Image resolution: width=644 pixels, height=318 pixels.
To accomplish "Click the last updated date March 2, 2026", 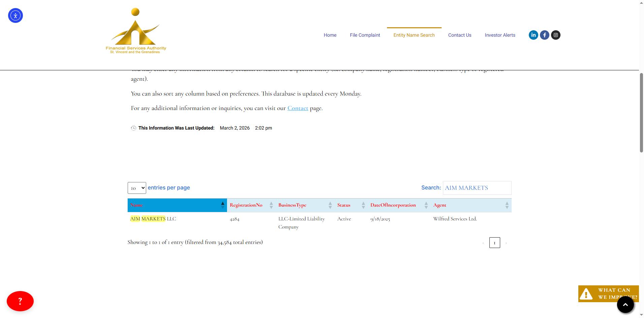I will click(235, 128).
